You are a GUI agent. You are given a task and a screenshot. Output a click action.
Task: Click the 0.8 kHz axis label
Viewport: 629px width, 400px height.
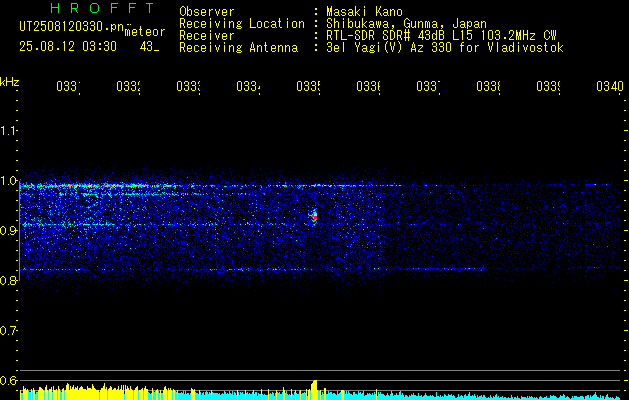8,280
